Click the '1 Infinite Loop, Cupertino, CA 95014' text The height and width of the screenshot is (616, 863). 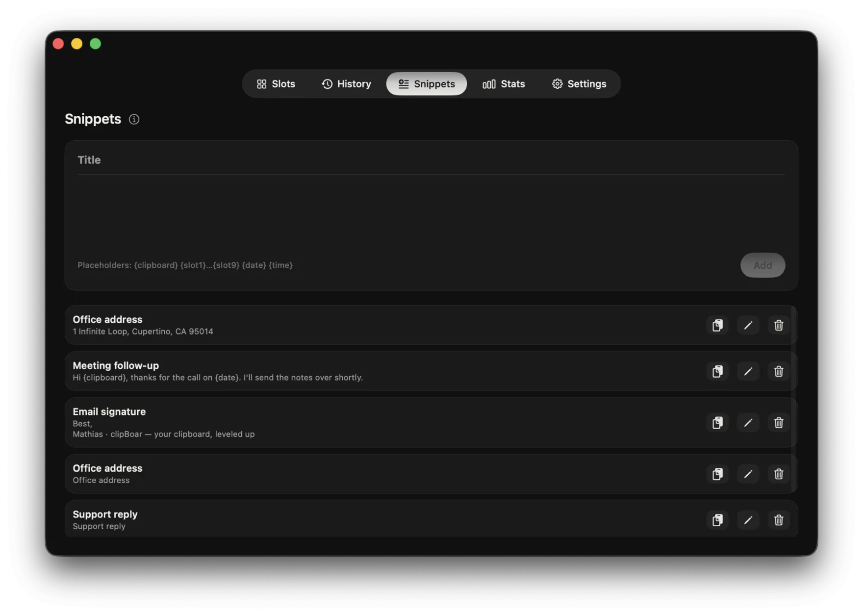click(143, 332)
